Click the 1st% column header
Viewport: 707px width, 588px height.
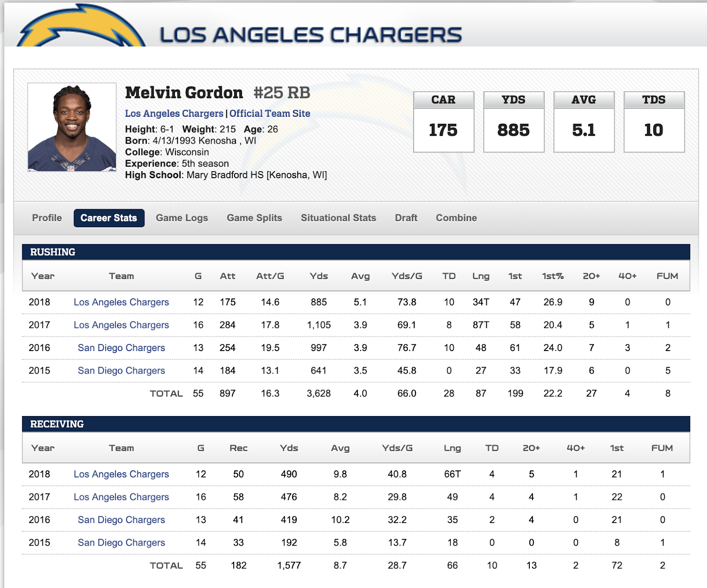click(x=553, y=276)
